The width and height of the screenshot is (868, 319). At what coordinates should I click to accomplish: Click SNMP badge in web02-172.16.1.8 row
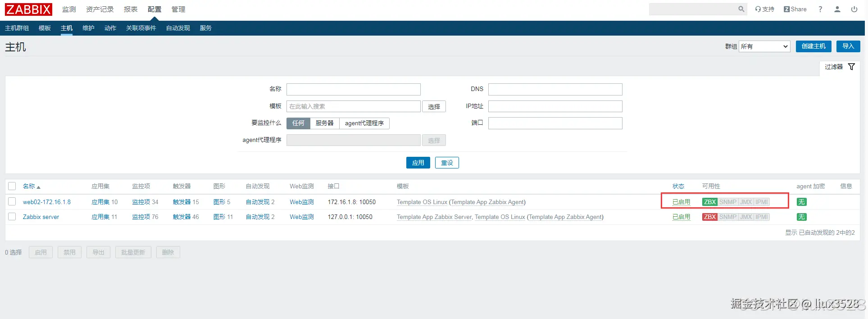(x=728, y=202)
